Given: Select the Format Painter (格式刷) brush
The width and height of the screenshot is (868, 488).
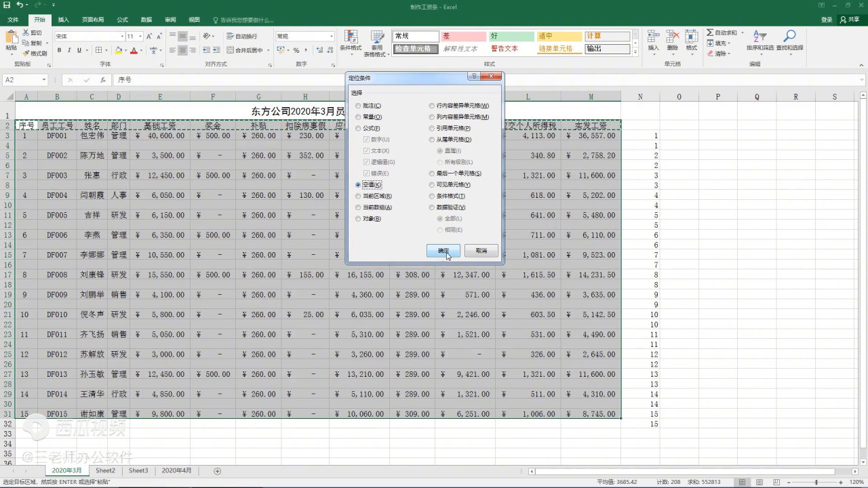Looking at the screenshot, I should pos(26,53).
